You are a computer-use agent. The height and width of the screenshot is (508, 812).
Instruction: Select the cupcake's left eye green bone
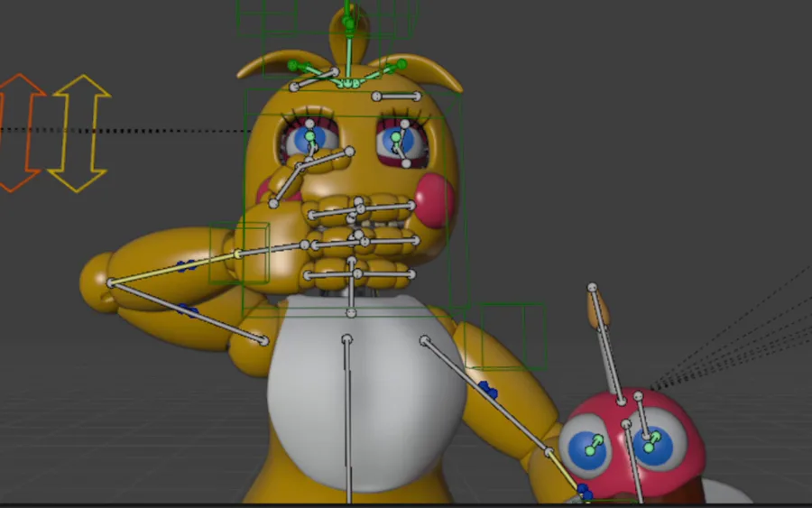tap(594, 446)
